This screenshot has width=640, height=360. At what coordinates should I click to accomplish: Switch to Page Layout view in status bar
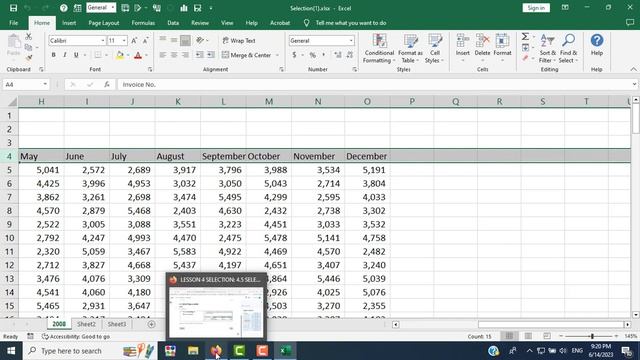pos(528,336)
